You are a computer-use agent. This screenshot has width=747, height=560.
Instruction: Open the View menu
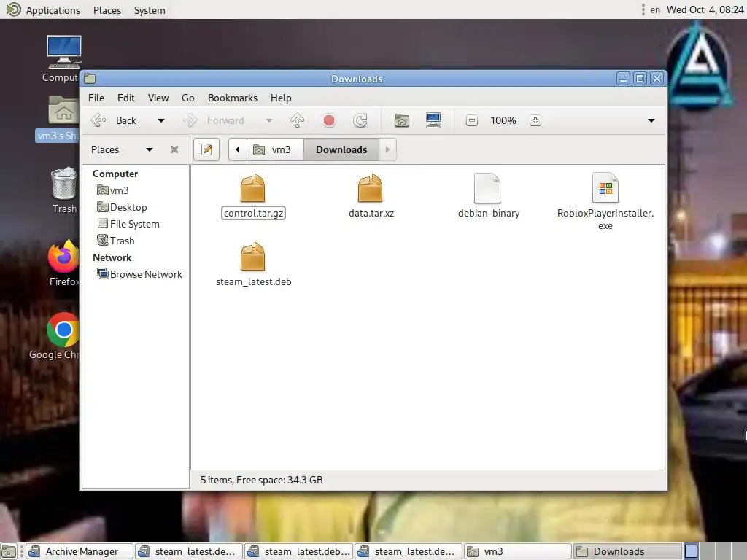tap(158, 98)
